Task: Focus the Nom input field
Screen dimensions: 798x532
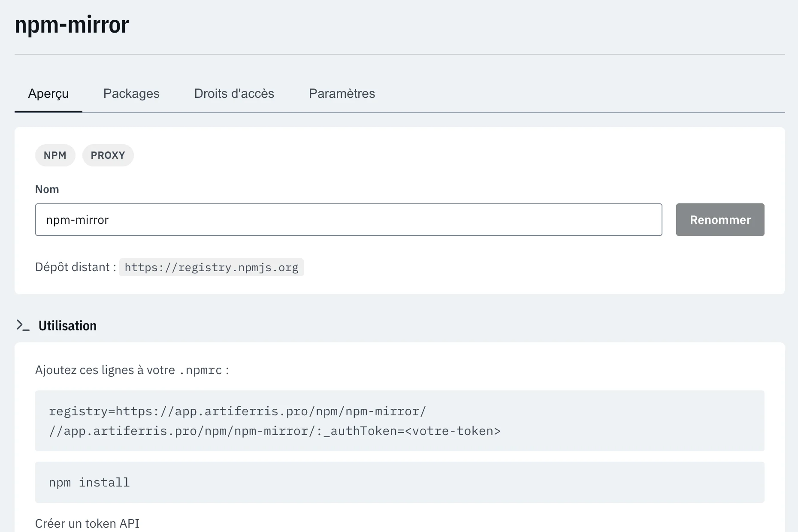Action: coord(348,220)
